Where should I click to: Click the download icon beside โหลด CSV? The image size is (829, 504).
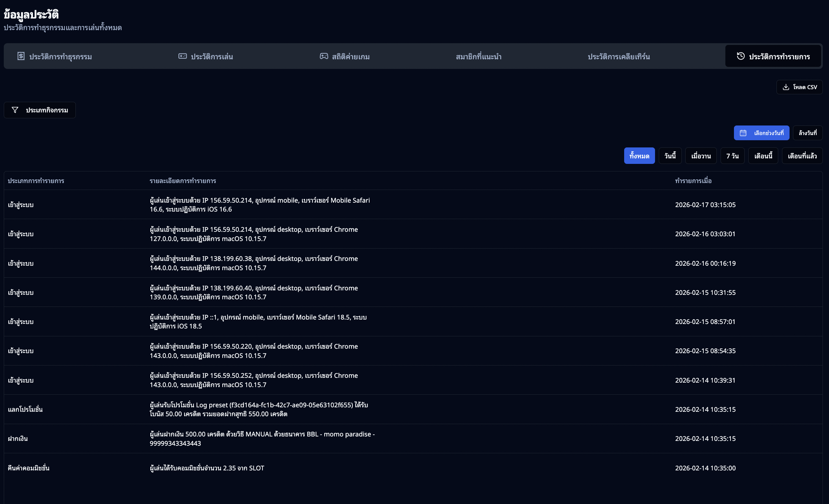[x=786, y=87]
